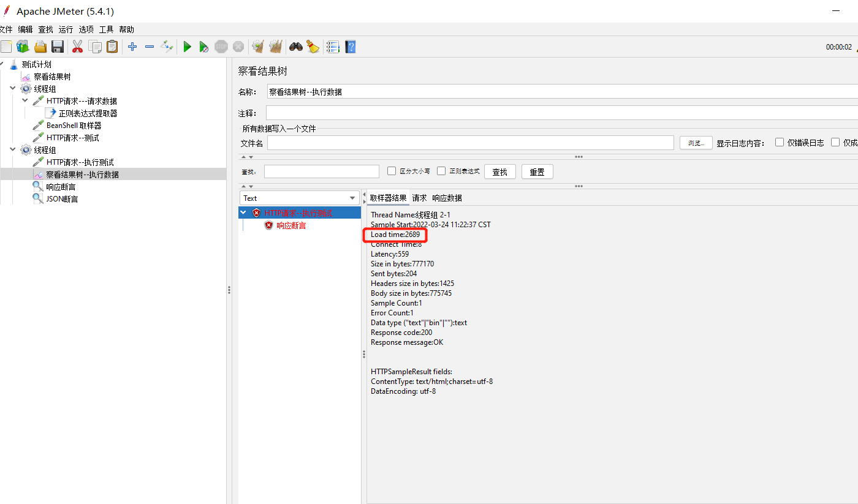Open the Help book toolbar icon
This screenshot has height=504, width=858.
(x=351, y=47)
